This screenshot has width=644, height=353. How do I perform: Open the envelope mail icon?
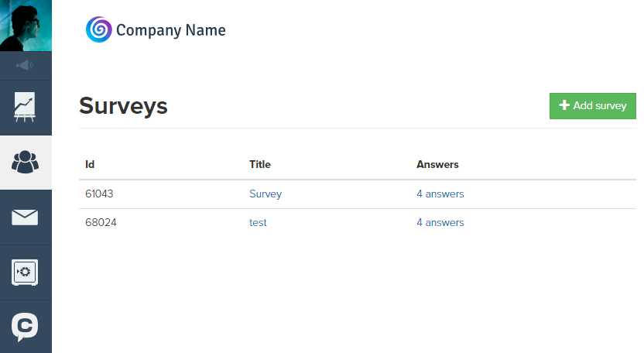click(25, 217)
